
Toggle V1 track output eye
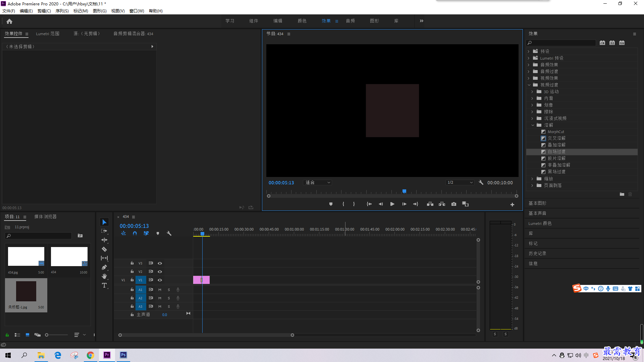[160, 280]
